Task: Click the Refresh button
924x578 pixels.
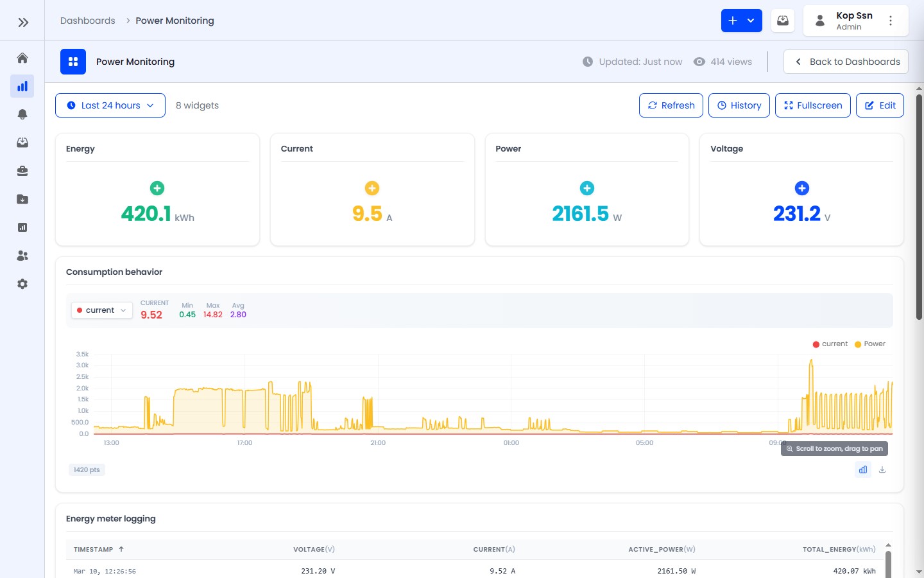Action: click(671, 105)
